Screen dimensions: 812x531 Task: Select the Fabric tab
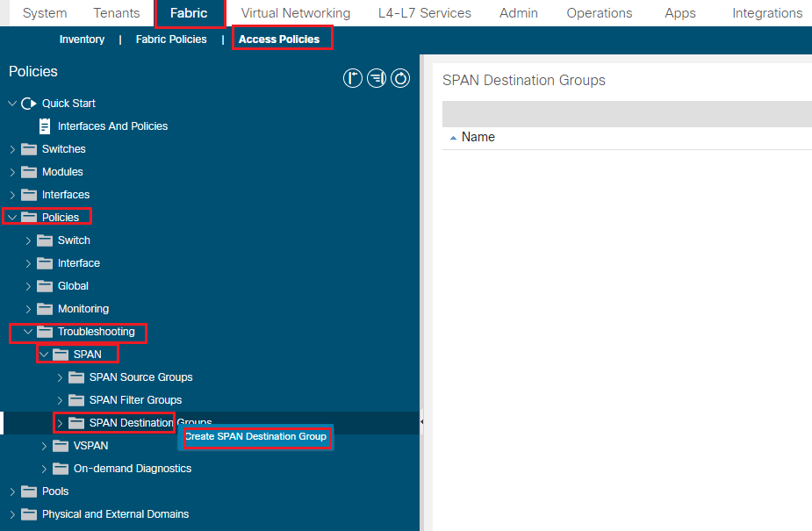189,13
